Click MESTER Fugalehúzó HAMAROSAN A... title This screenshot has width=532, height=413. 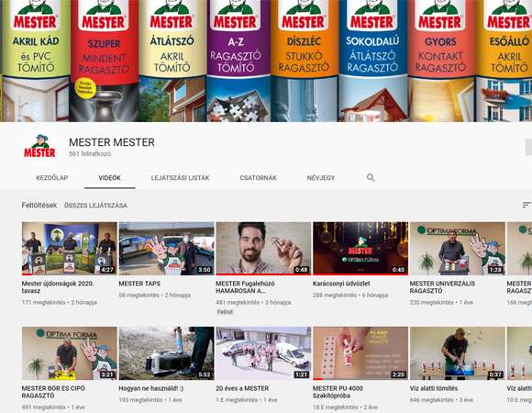tap(245, 287)
